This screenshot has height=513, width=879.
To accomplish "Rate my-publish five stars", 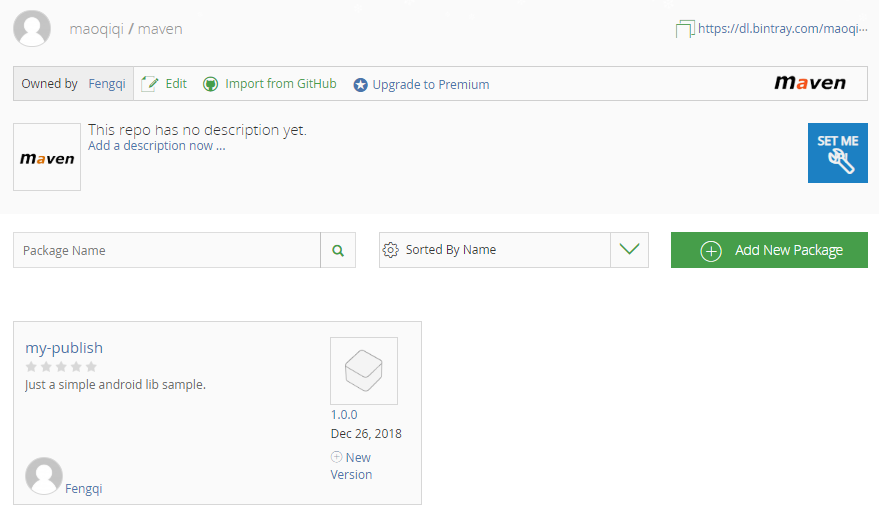I will point(91,367).
